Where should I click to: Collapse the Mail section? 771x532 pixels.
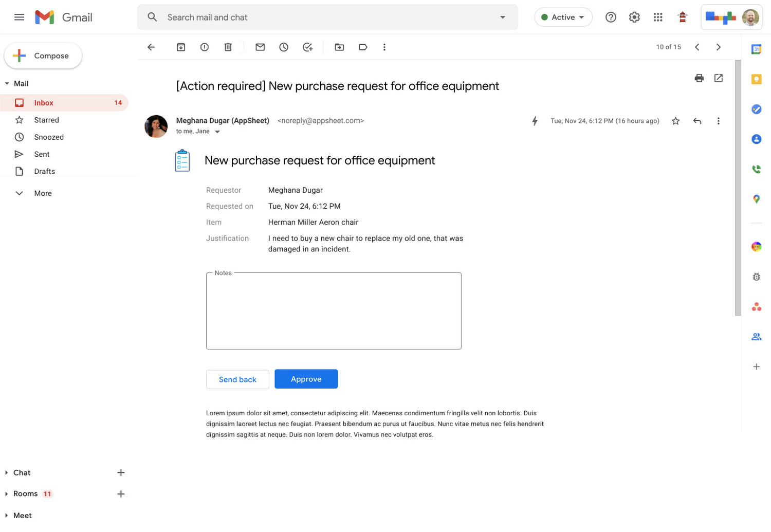pyautogui.click(x=7, y=83)
